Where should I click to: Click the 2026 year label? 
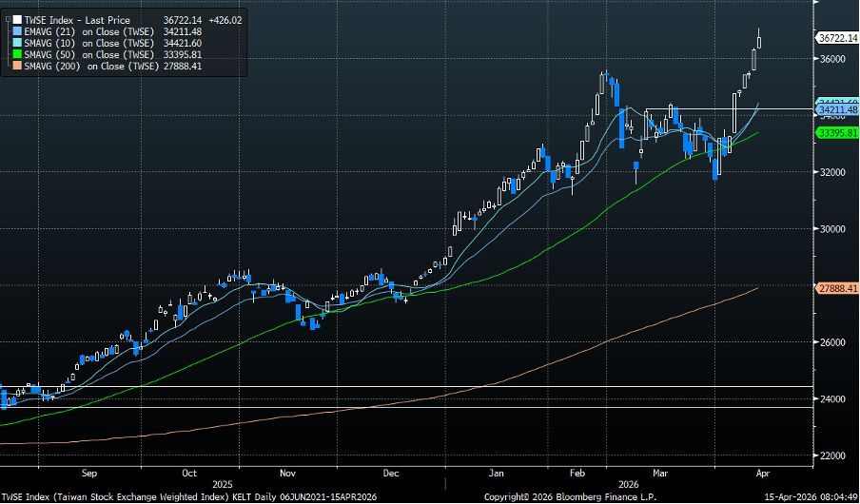tap(629, 485)
